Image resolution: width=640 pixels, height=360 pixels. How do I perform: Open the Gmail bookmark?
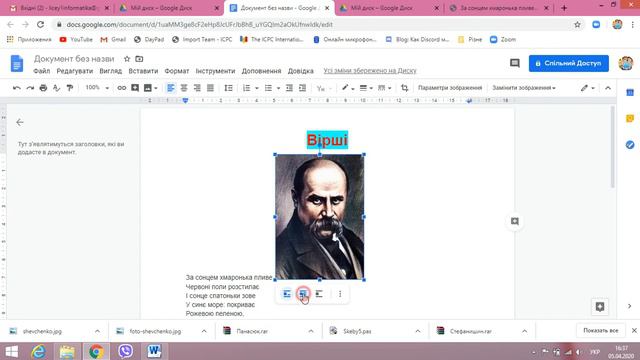point(113,40)
